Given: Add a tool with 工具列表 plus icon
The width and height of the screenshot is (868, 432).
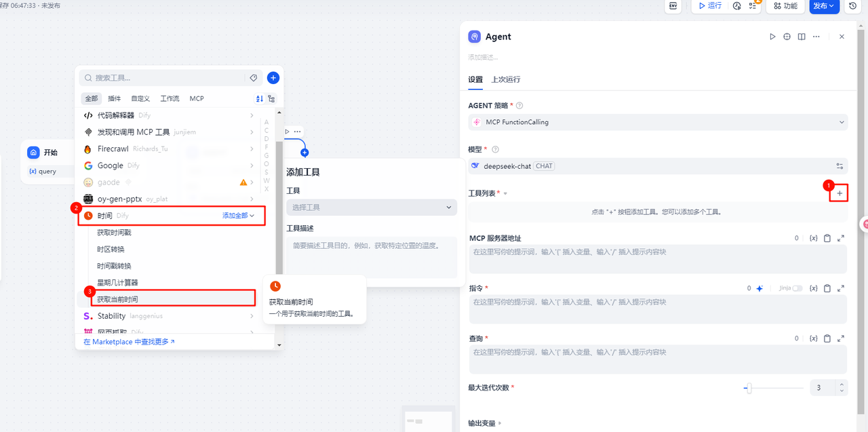Looking at the screenshot, I should (840, 193).
